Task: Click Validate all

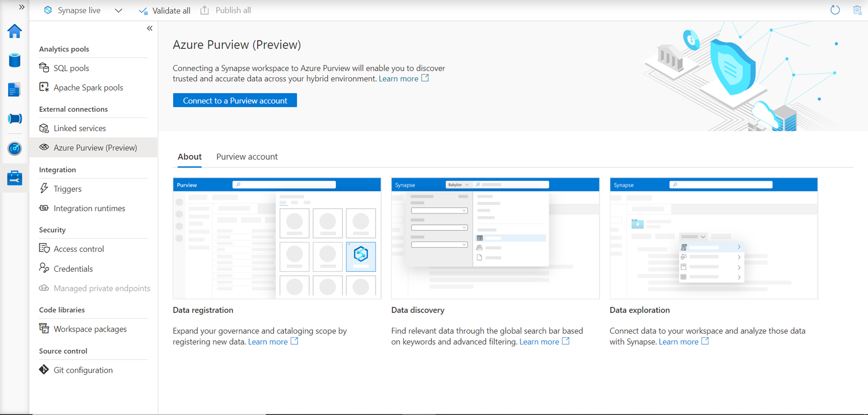Action: tap(164, 10)
